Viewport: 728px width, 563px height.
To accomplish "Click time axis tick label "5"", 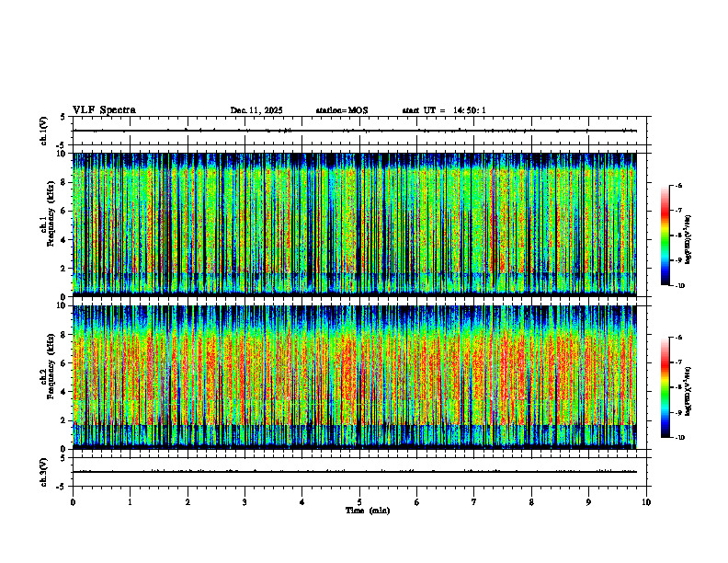I will [x=359, y=502].
